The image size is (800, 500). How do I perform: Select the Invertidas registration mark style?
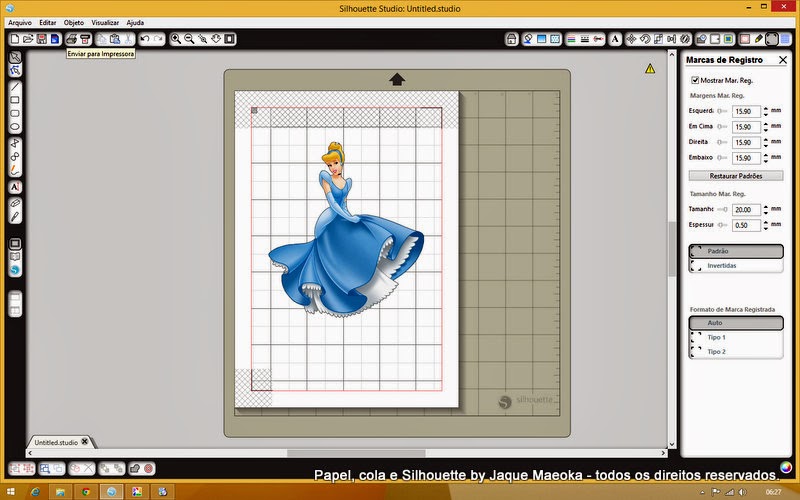[x=736, y=266]
